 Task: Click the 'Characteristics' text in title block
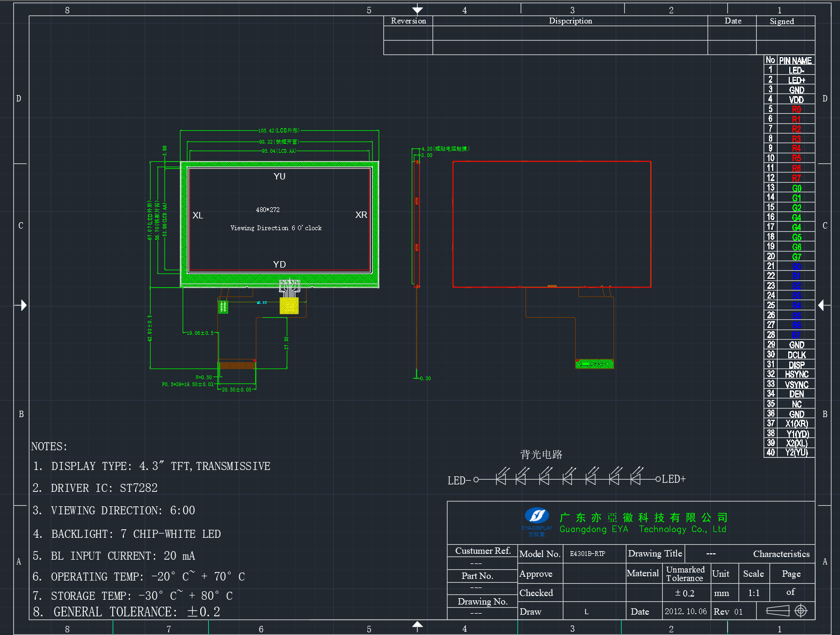[781, 554]
